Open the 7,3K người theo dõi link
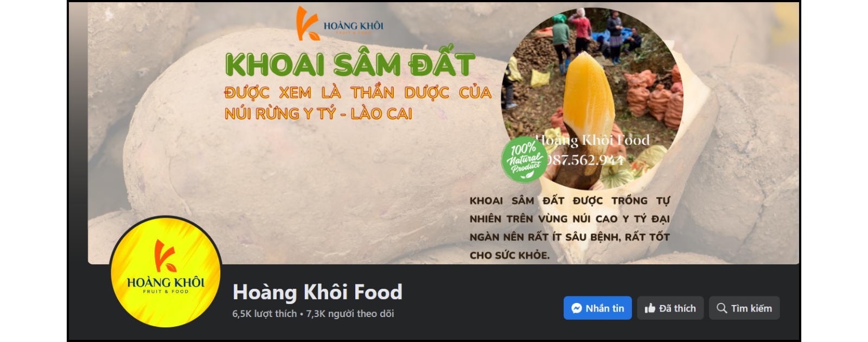This screenshot has height=342, width=868. (350, 314)
